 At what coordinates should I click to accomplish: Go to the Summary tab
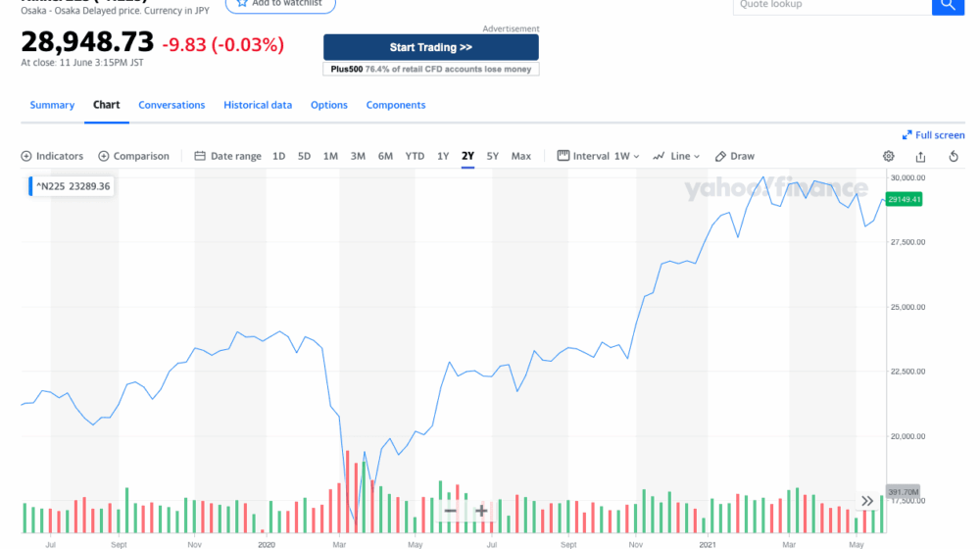click(x=52, y=105)
